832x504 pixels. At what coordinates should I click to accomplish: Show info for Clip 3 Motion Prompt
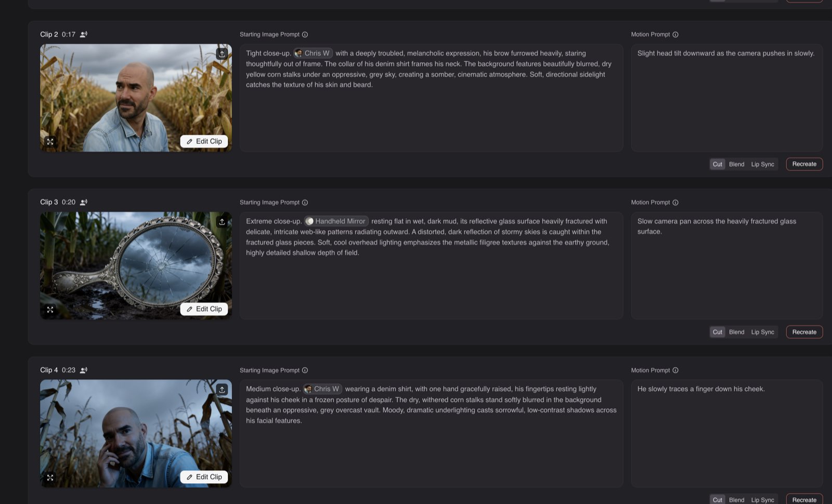click(675, 203)
